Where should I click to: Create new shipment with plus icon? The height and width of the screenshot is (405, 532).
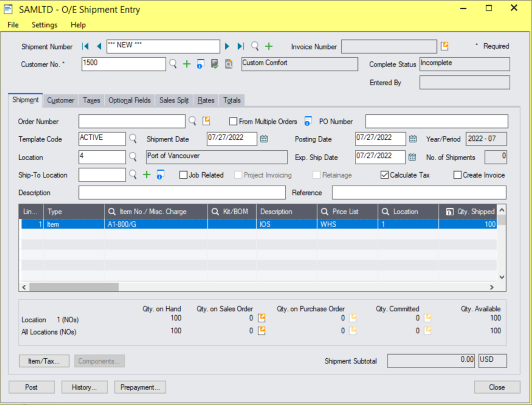coord(269,46)
